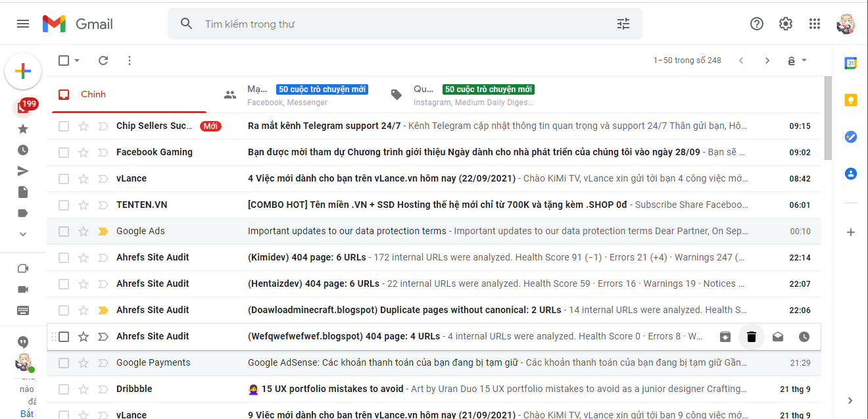The image size is (868, 419).
Task: Select the Chip Sellers email checkbox
Action: (x=64, y=126)
